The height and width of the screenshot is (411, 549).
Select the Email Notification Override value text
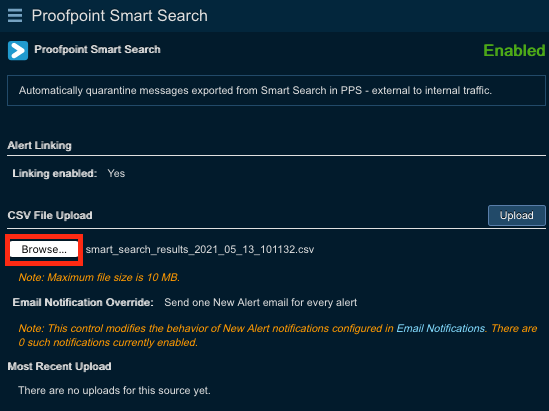[260, 302]
